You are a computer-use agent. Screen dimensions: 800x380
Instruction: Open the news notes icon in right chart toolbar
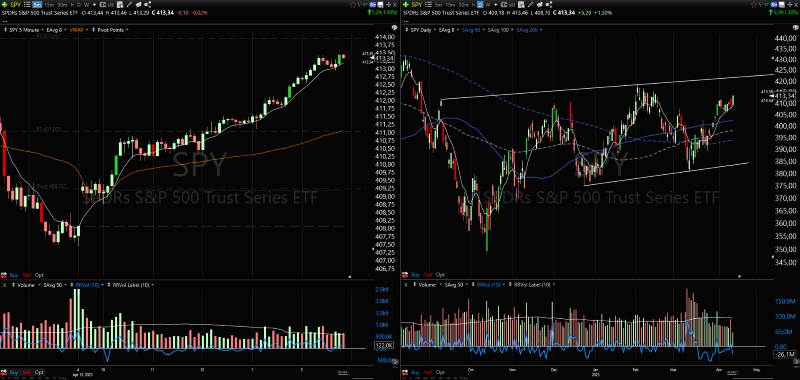(x=521, y=5)
